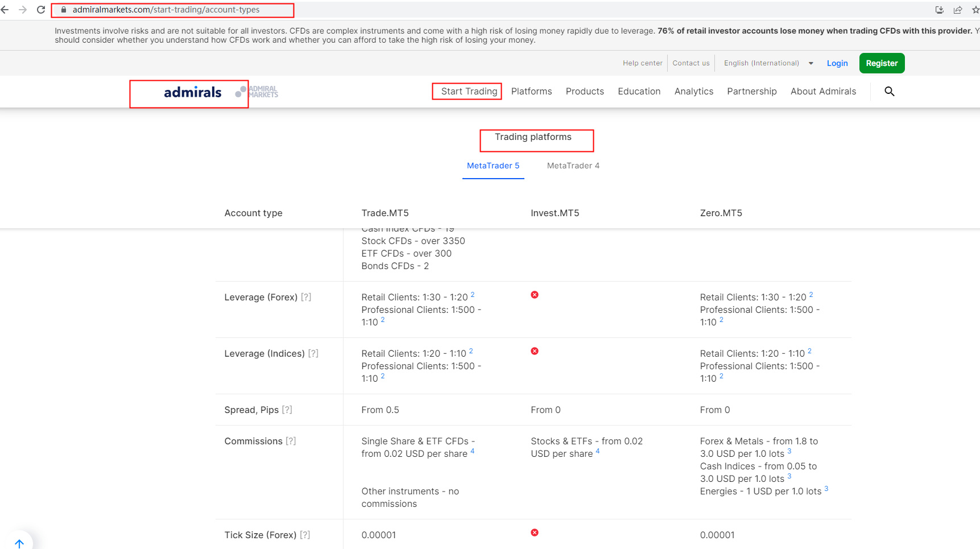Click help icon next to Leverage (Forex)

pyautogui.click(x=306, y=297)
